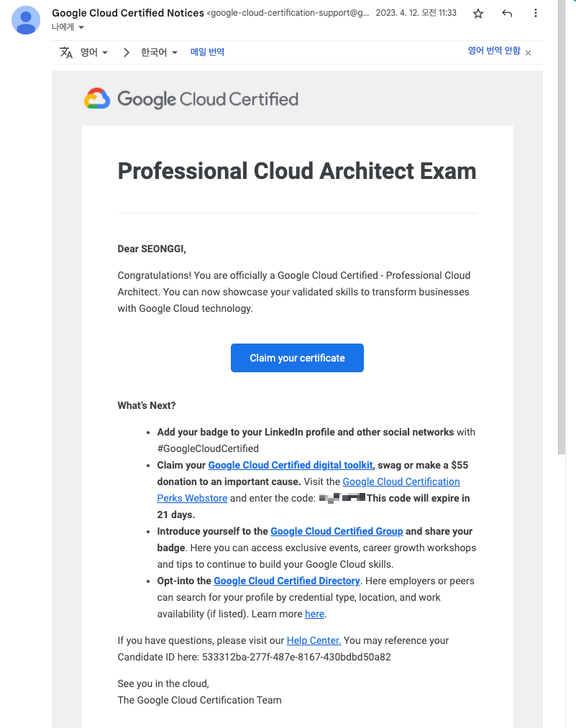The height and width of the screenshot is (728, 576).
Task: Open Google Cloud Certification Perks Webstore link
Action: tap(308, 490)
